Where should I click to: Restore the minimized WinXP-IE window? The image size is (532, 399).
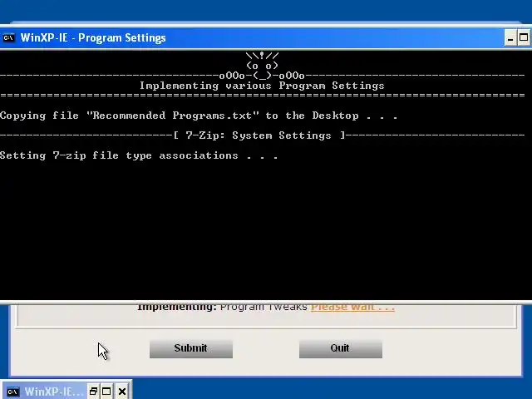coord(93,392)
